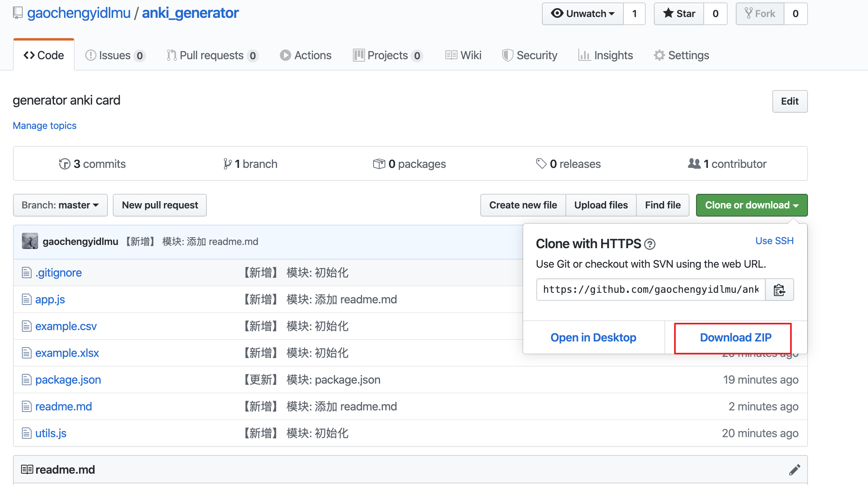This screenshot has height=485, width=868.
Task: Toggle Use SSH clone option
Action: (x=774, y=241)
